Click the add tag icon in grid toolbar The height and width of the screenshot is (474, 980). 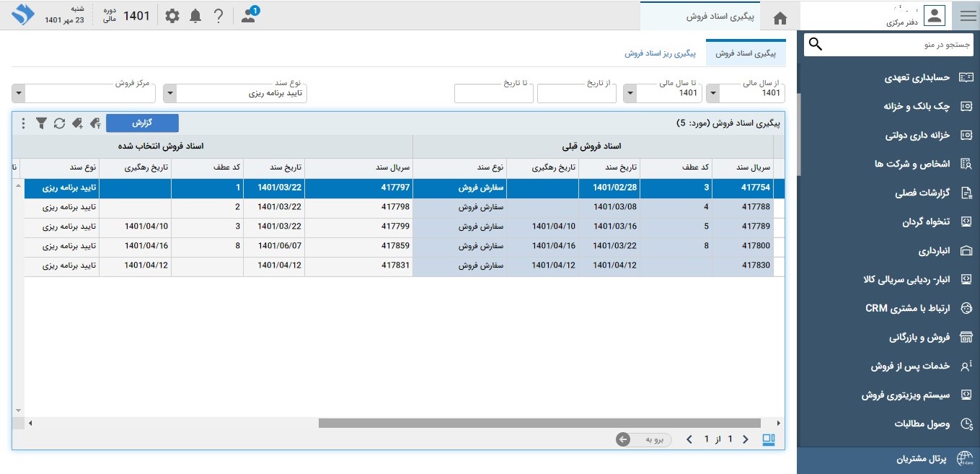point(78,123)
